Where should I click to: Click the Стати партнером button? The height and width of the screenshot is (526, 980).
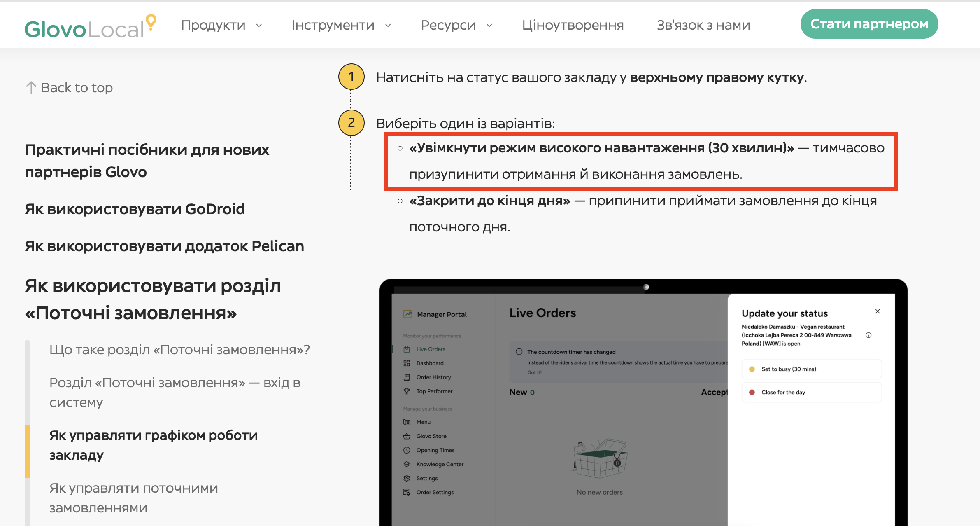click(x=869, y=24)
